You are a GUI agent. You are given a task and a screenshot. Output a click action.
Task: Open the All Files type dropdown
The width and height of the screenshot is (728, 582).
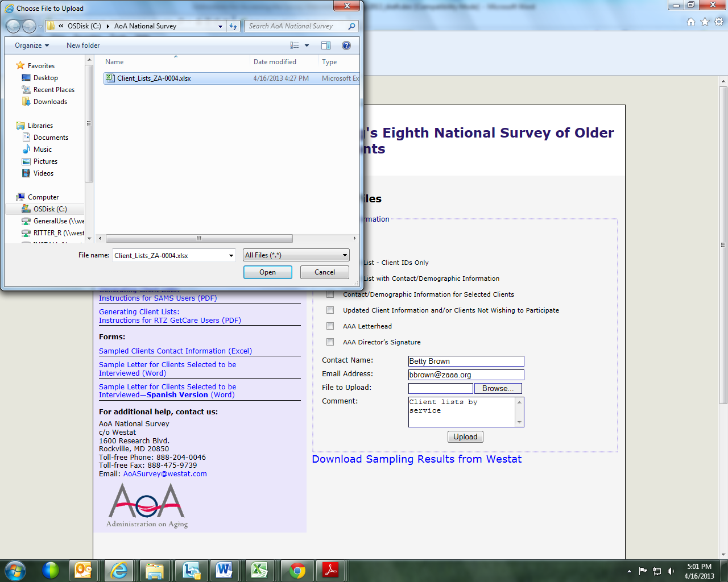pos(296,255)
